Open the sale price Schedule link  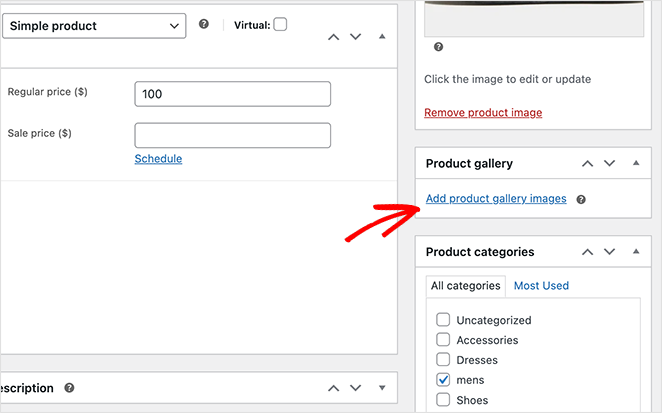click(x=158, y=159)
